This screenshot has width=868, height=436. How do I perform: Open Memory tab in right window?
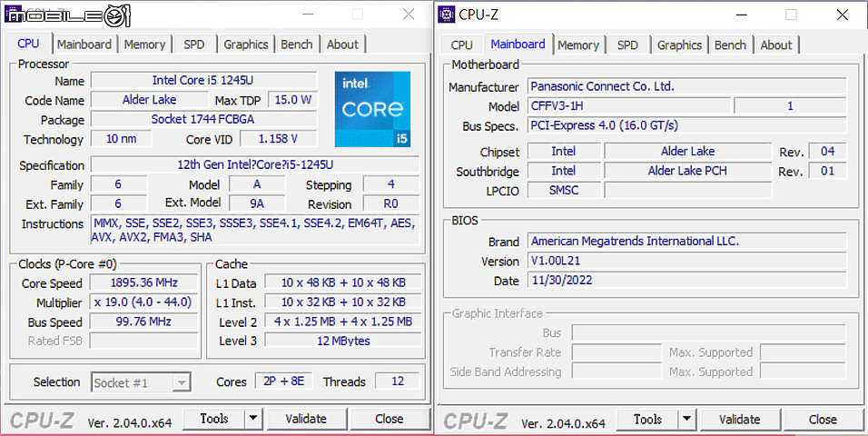578,45
